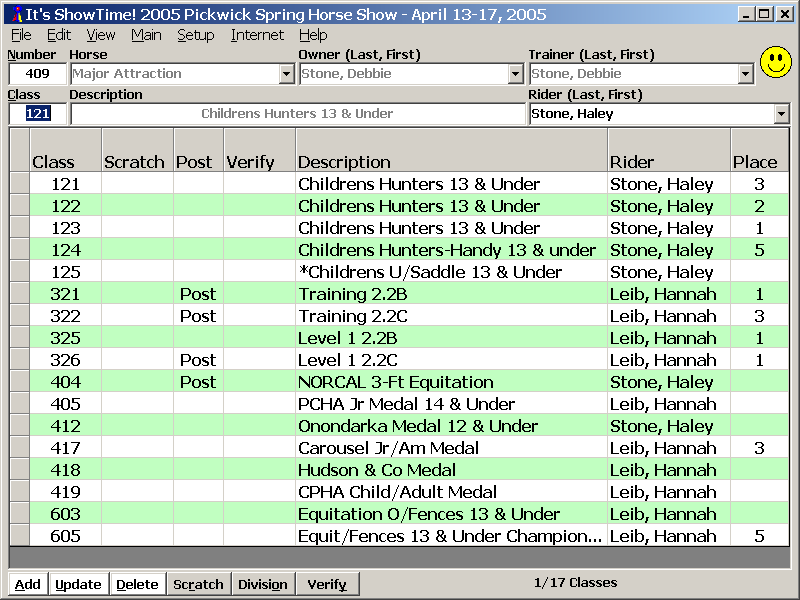Image resolution: width=800 pixels, height=600 pixels.
Task: Open the Help menu
Action: click(x=313, y=35)
